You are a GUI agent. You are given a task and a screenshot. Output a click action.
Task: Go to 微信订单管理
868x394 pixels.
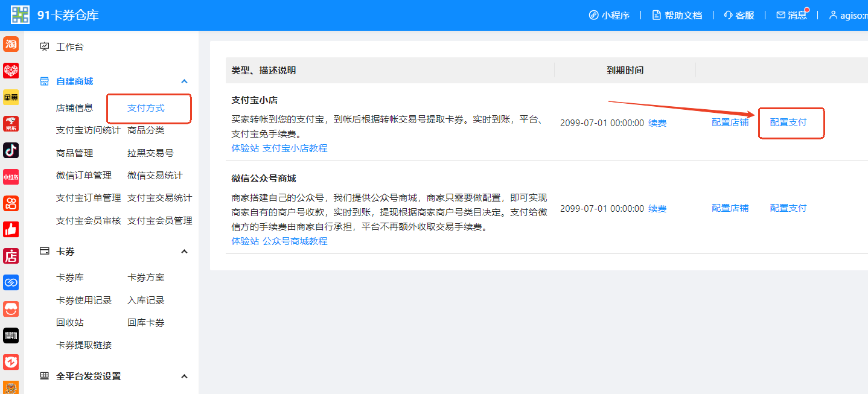[x=84, y=176]
